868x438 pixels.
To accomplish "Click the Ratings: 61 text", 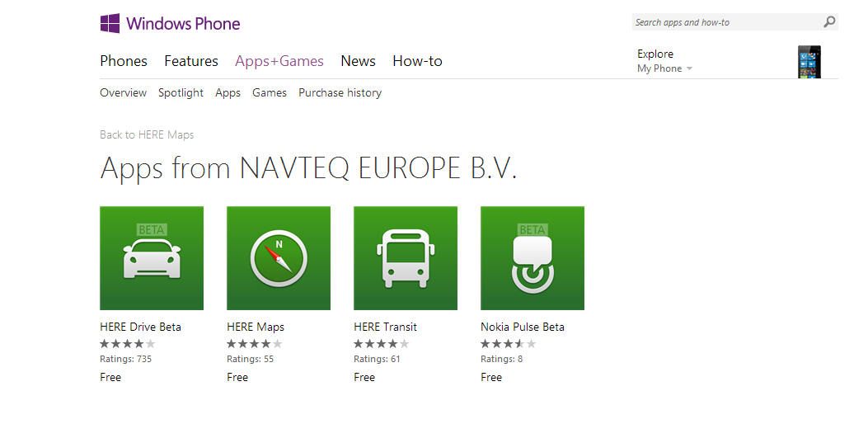I will point(377,359).
